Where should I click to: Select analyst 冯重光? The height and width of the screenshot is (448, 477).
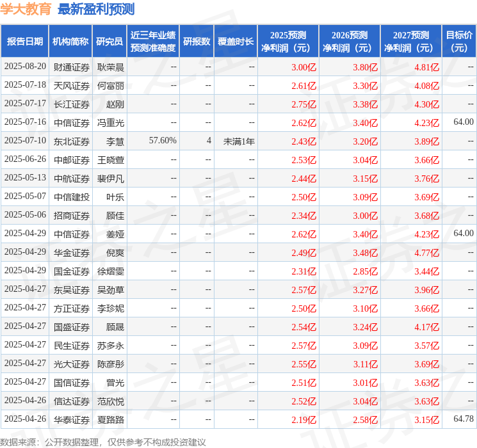pos(110,123)
